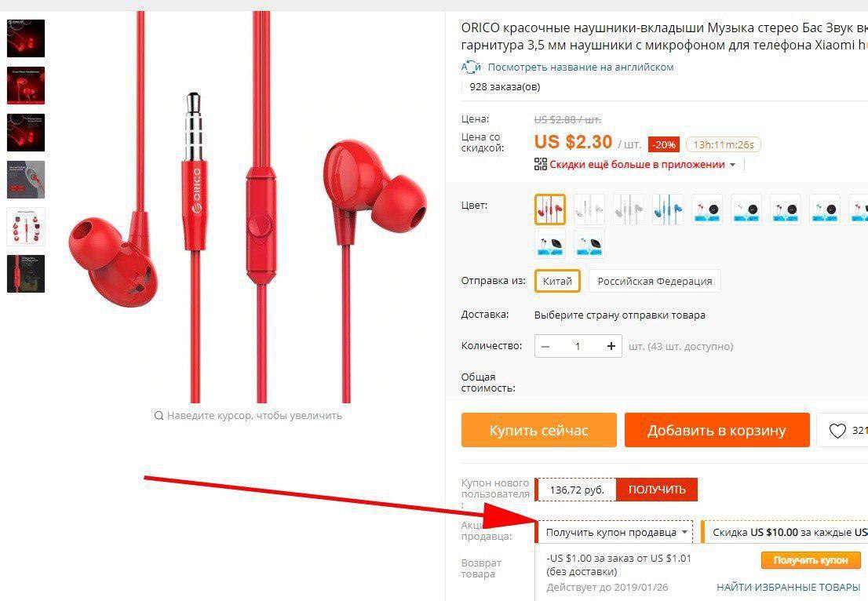The image size is (868, 601).
Task: Select the blue earphones color option
Action: (668, 209)
